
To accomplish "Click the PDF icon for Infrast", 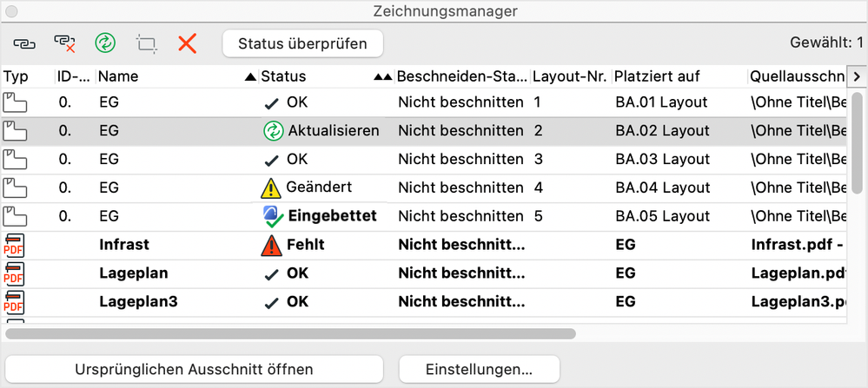I will pyautogui.click(x=15, y=245).
